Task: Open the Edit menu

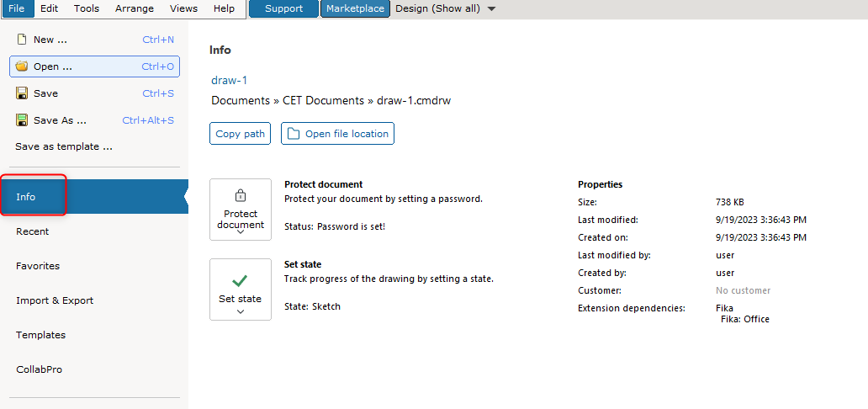Action: pos(50,9)
